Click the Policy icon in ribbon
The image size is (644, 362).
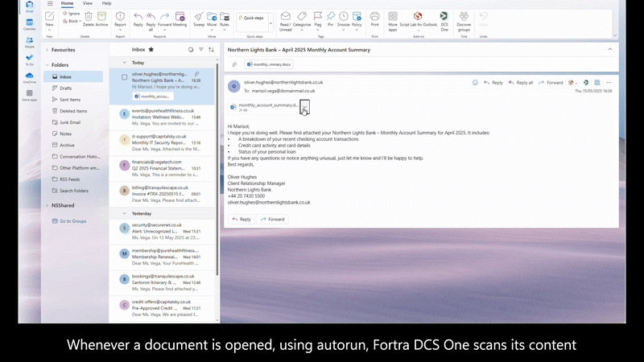pyautogui.click(x=357, y=16)
